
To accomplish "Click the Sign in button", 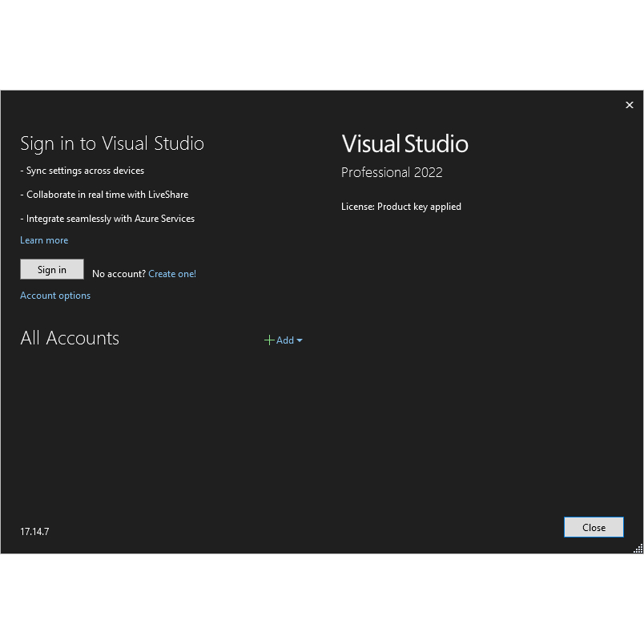I will coord(52,269).
